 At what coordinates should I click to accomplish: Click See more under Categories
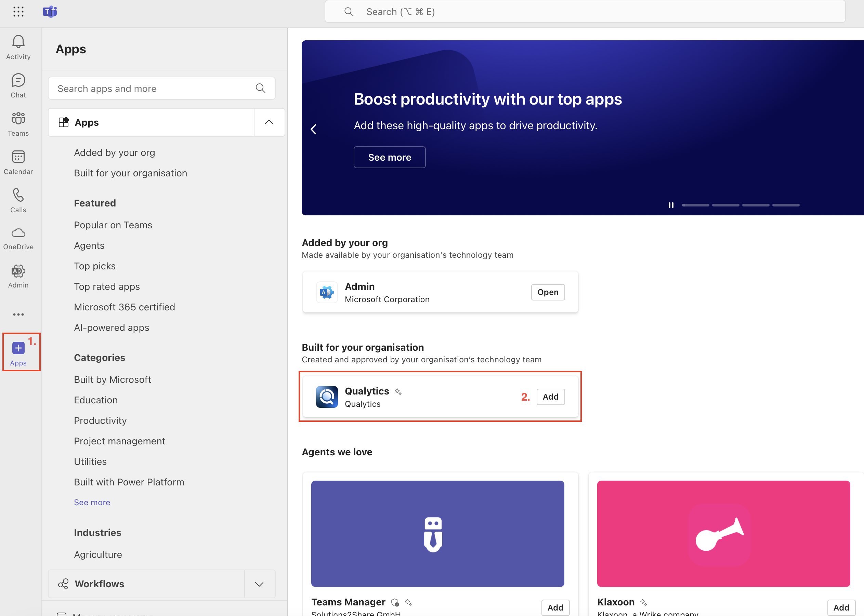pyautogui.click(x=92, y=502)
